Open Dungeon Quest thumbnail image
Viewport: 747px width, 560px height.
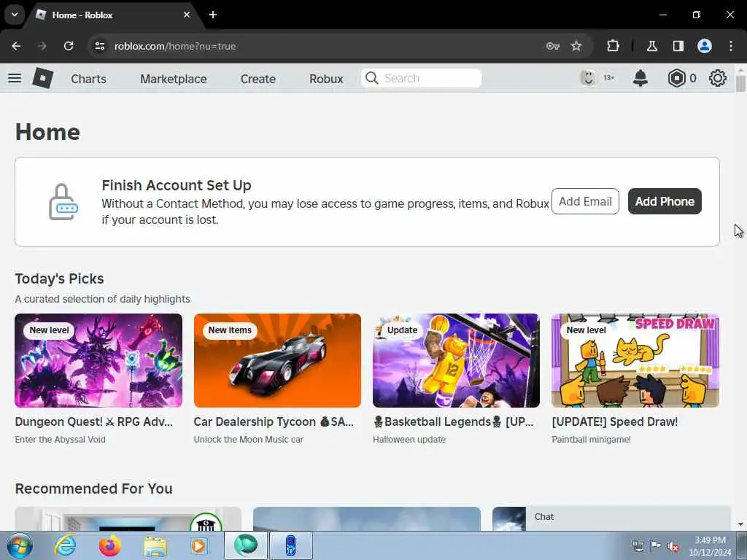pos(98,360)
